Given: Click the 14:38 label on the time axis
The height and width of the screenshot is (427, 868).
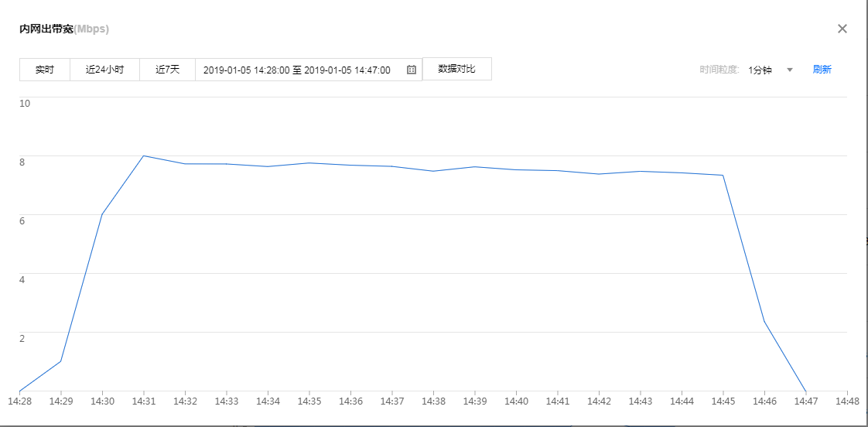Looking at the screenshot, I should pos(433,401).
